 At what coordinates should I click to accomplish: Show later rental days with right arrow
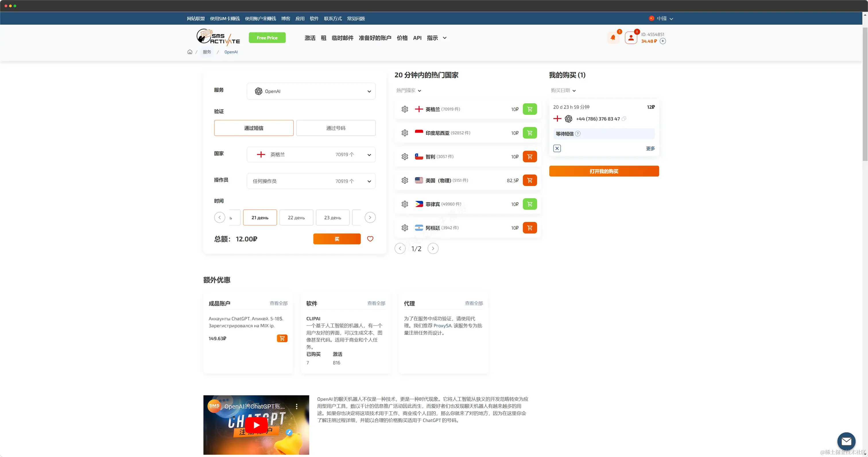click(370, 218)
